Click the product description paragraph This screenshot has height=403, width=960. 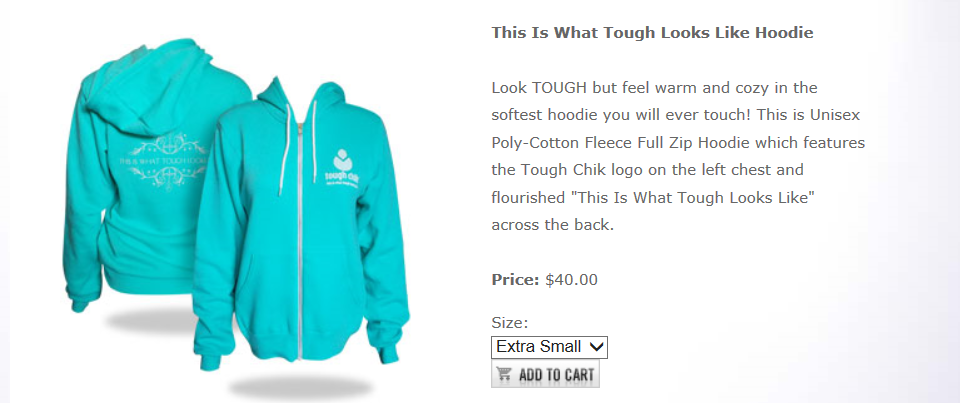point(678,156)
